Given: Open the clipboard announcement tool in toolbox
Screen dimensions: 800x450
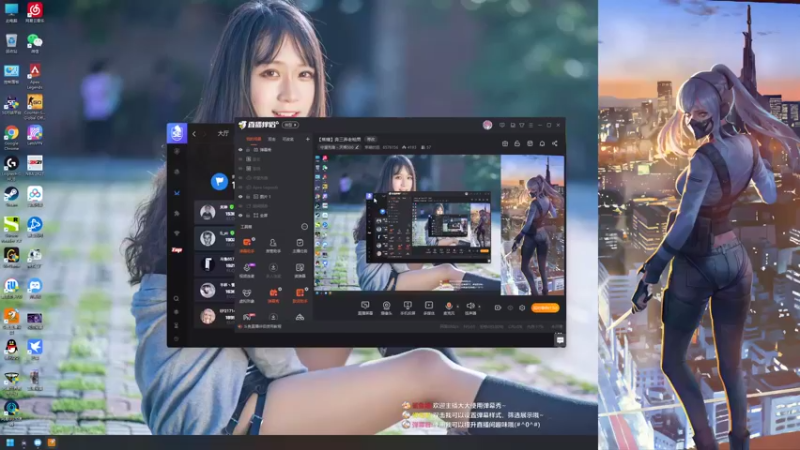Looking at the screenshot, I should 299,245.
